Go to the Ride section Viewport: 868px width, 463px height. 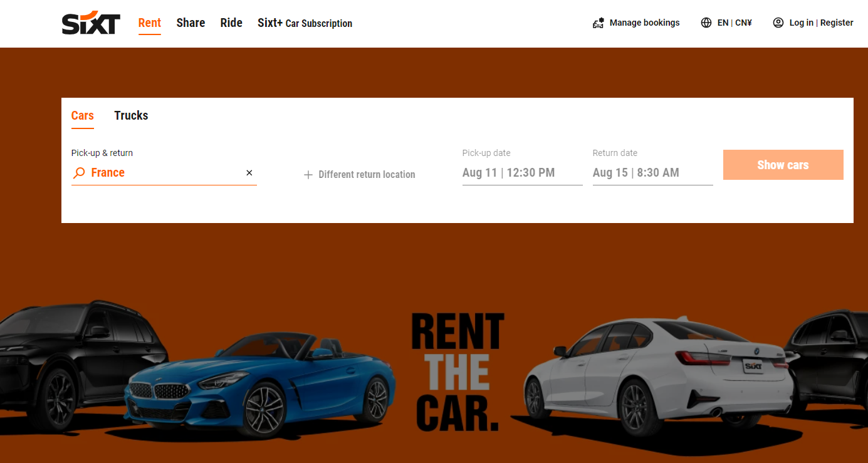pos(231,23)
